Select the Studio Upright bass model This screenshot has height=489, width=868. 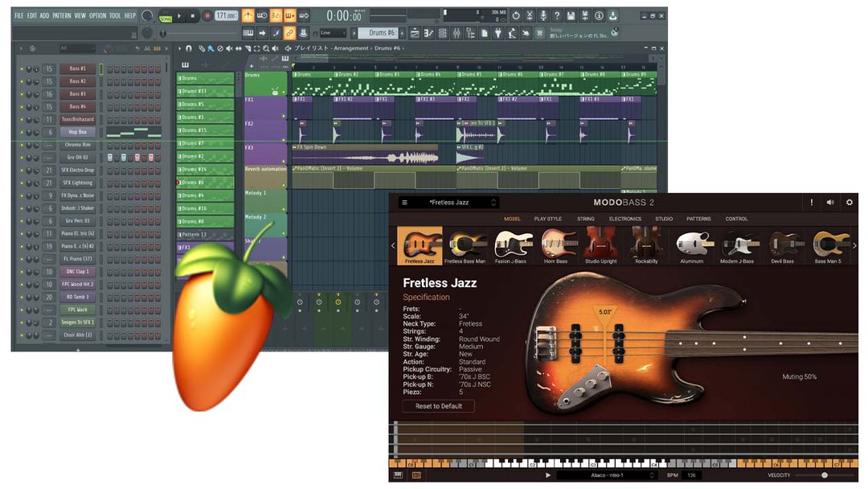(601, 246)
